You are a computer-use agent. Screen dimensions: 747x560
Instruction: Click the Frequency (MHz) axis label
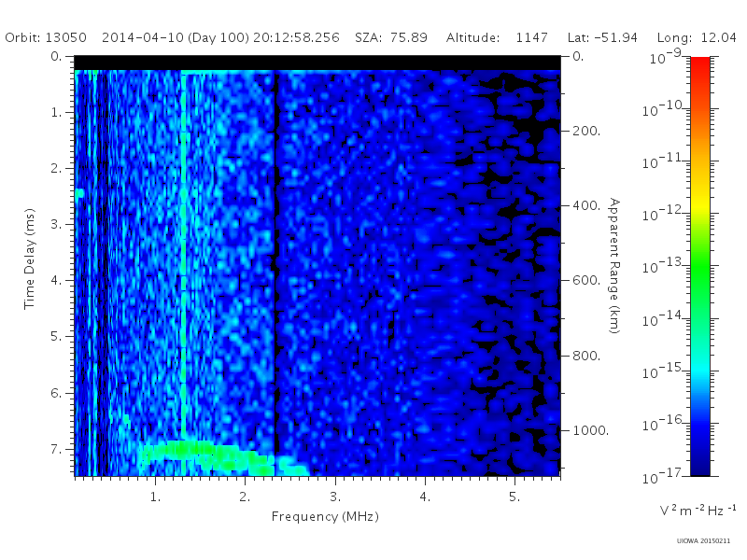click(325, 517)
